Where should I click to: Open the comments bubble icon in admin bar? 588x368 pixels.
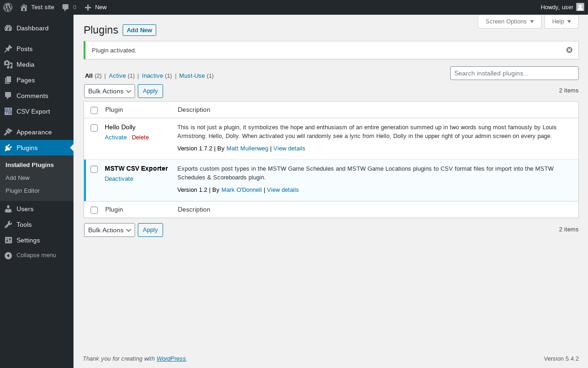pos(66,7)
